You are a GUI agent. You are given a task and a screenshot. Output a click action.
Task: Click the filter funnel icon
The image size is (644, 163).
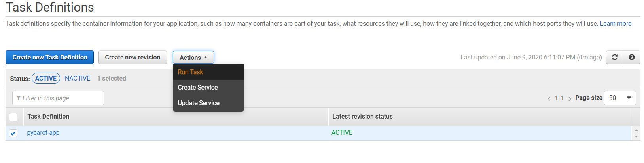tap(19, 98)
